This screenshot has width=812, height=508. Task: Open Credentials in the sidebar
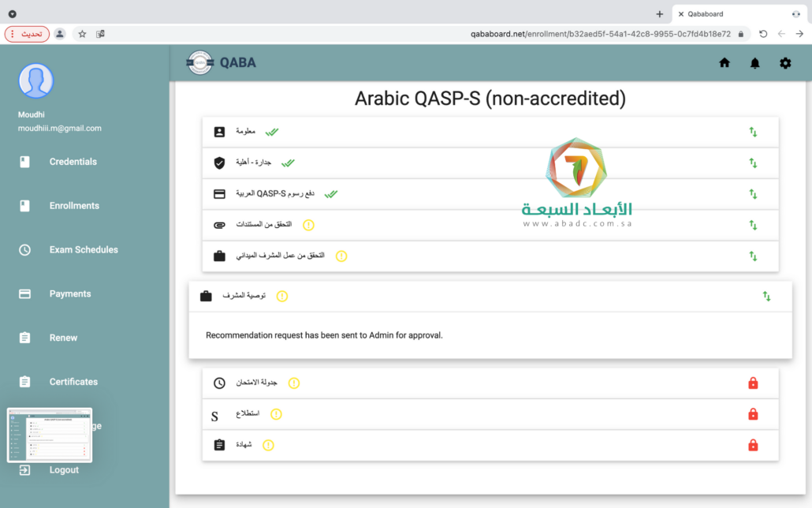click(x=73, y=162)
